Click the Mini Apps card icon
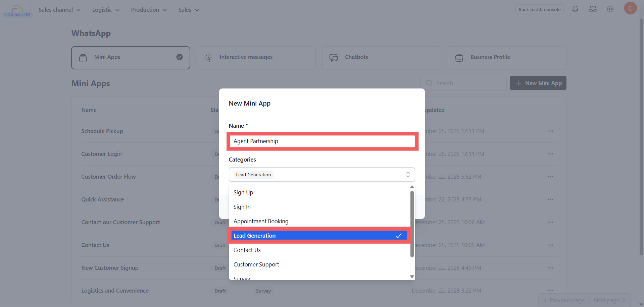Screen dimensions: 644x307 (x=83, y=58)
